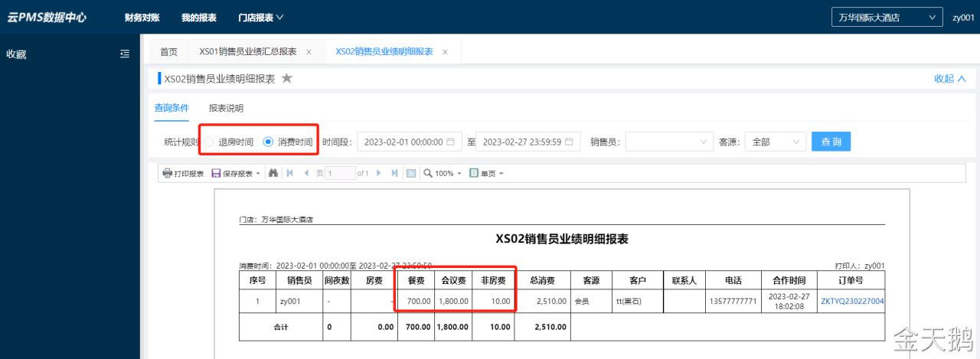Select the 消费时间 radio button
980x359 pixels.
268,142
